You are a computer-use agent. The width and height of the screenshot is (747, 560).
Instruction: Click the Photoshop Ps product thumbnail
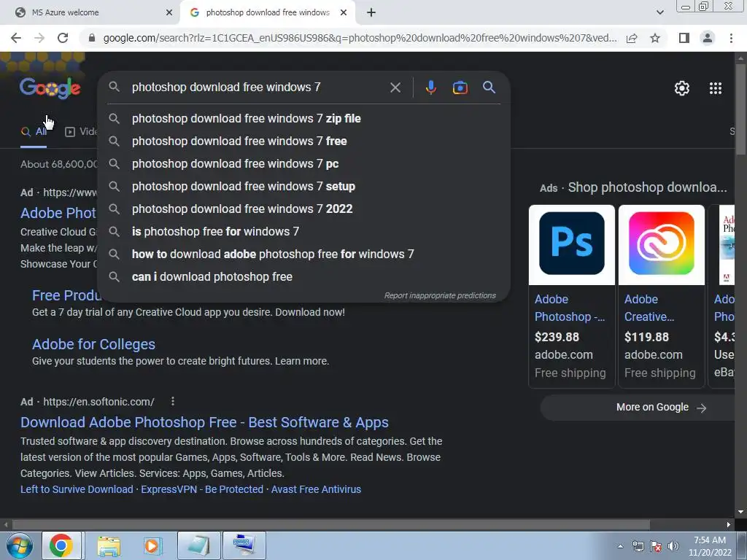[x=572, y=244]
